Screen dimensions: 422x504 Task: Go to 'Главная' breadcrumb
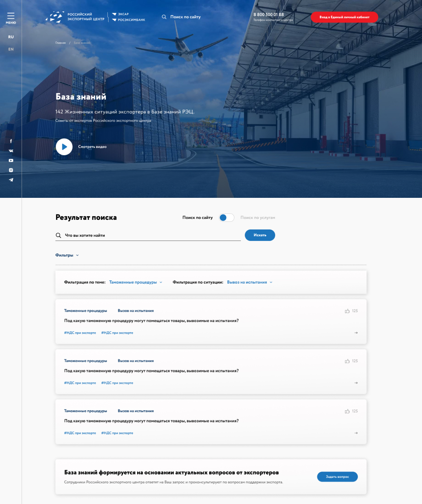(x=61, y=43)
